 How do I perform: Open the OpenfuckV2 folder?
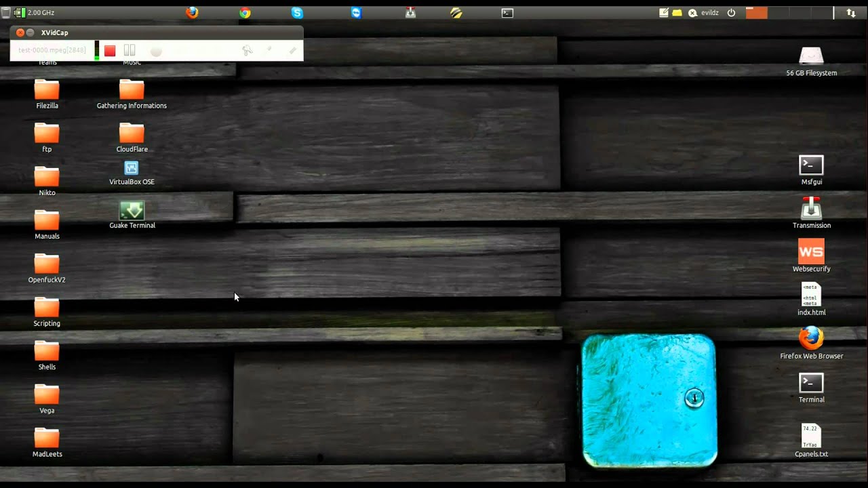click(47, 268)
